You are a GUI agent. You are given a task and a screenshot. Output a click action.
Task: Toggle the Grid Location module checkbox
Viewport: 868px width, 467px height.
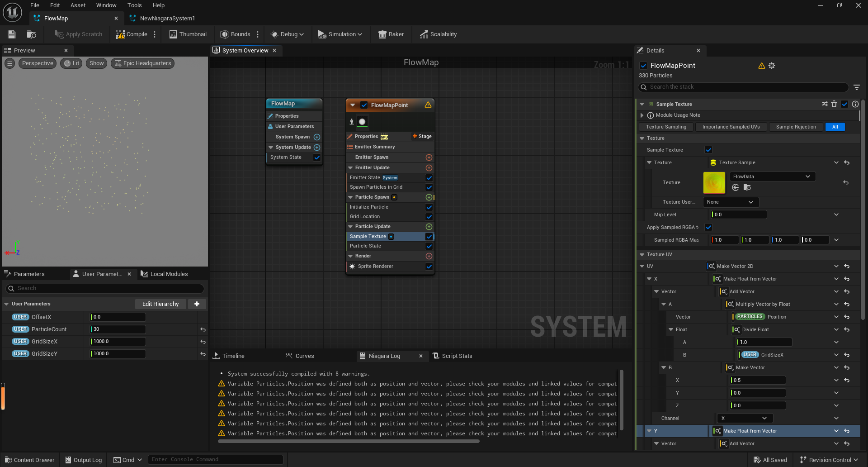(x=429, y=216)
